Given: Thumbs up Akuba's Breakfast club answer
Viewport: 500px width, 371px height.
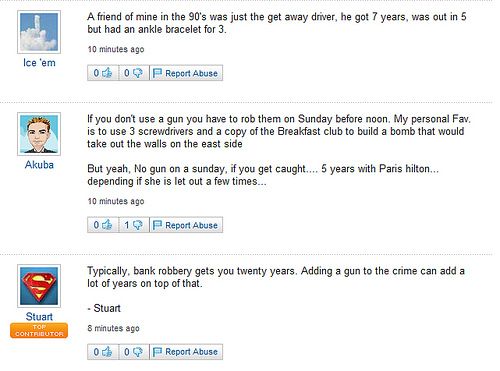Looking at the screenshot, I should [103, 225].
